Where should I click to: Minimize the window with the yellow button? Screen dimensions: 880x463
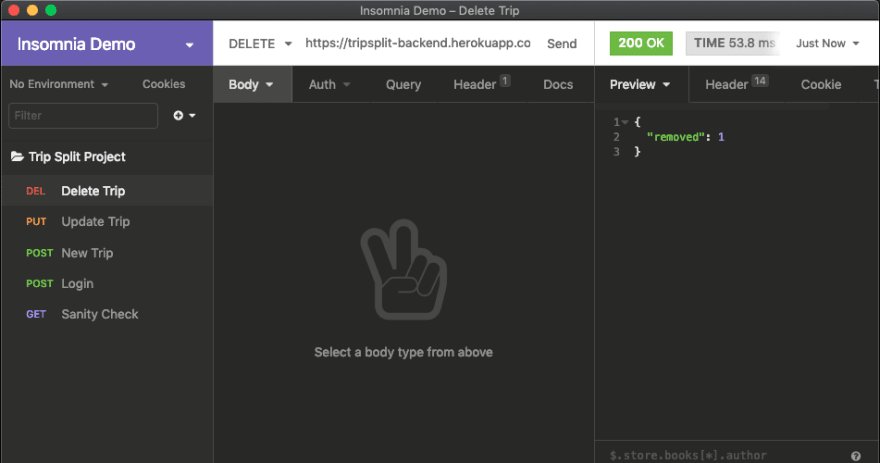pyautogui.click(x=33, y=10)
